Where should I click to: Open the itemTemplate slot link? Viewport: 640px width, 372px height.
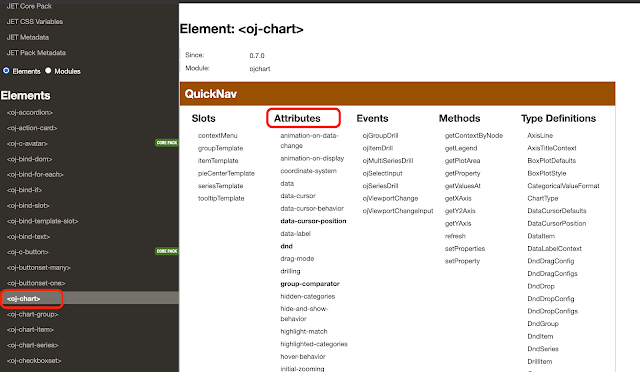pyautogui.click(x=218, y=161)
